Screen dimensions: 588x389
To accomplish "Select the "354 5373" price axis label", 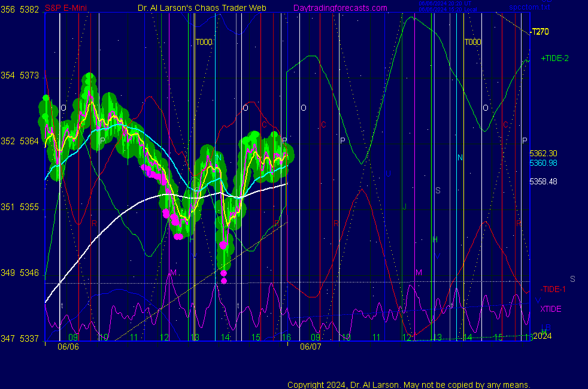I will 20,75.
